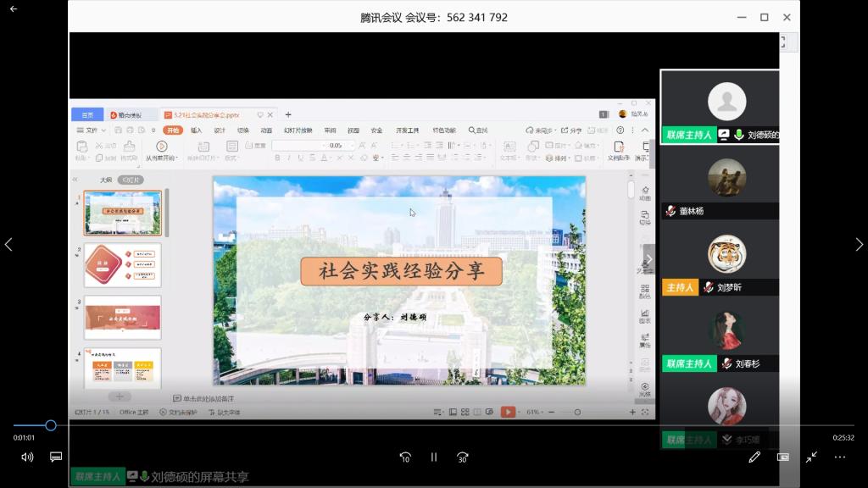
Task: Switch to mini view mode
Action: coord(783,457)
